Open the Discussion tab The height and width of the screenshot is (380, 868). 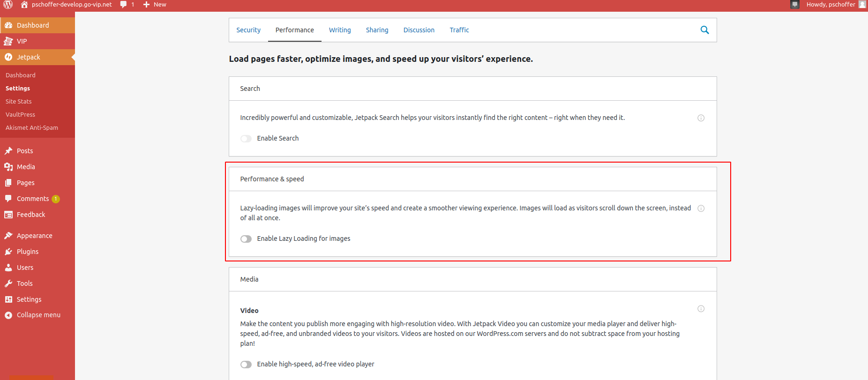(x=419, y=30)
